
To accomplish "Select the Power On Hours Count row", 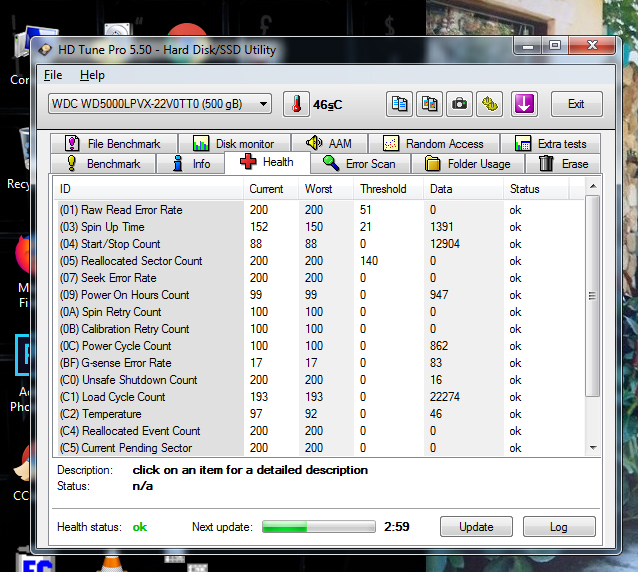I will pos(319,295).
